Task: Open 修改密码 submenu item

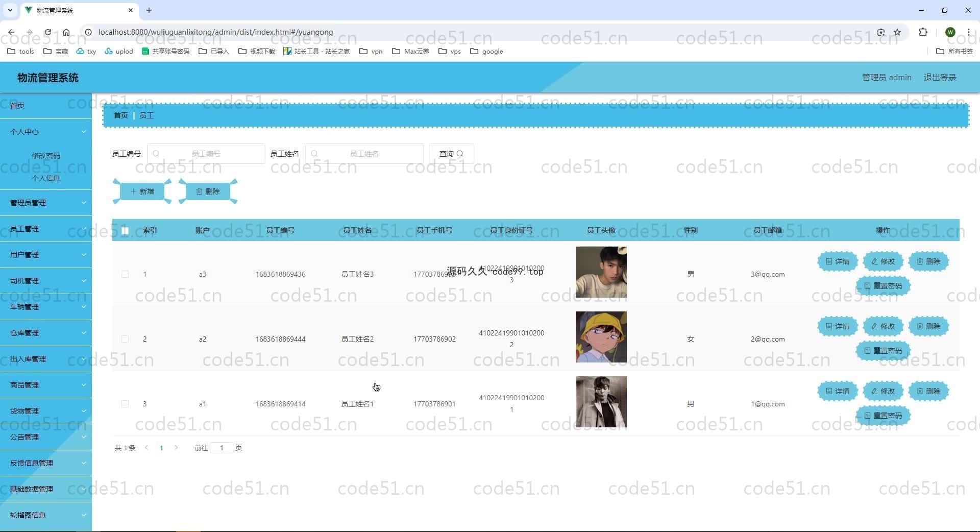Action: coord(46,156)
